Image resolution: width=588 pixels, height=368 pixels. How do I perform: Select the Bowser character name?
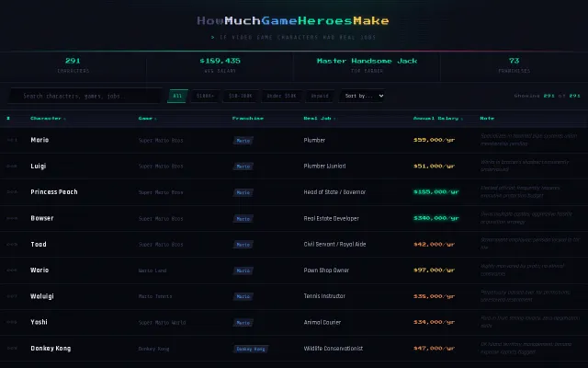tap(42, 218)
